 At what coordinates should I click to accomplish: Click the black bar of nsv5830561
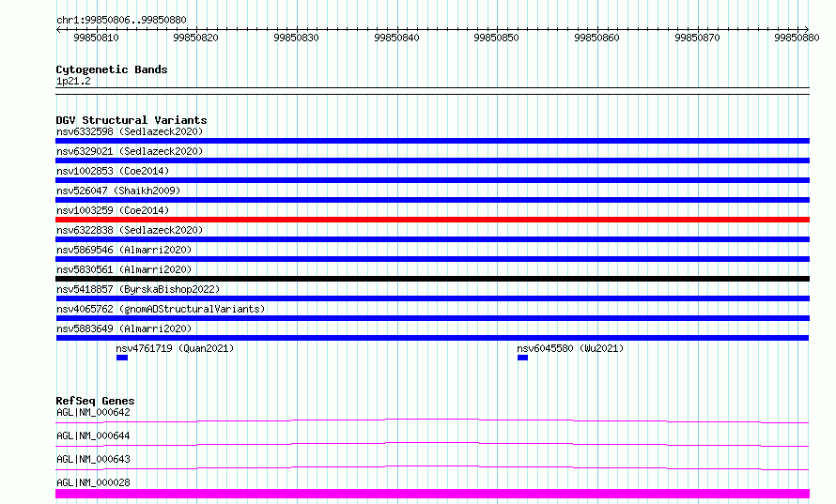(x=432, y=279)
